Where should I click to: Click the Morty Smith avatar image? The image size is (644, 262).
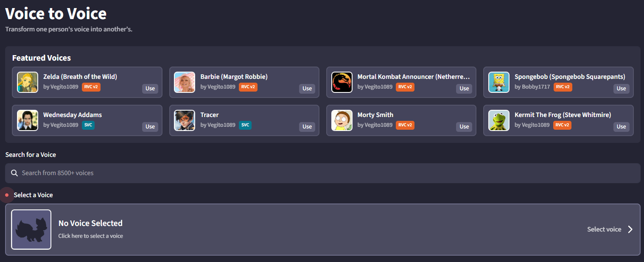pyautogui.click(x=342, y=120)
